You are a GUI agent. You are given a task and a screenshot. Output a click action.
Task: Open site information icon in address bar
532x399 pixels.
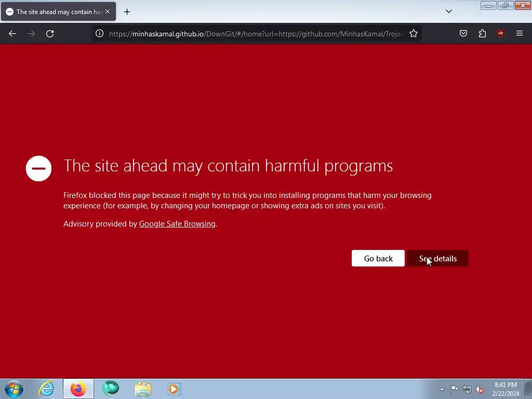point(99,33)
